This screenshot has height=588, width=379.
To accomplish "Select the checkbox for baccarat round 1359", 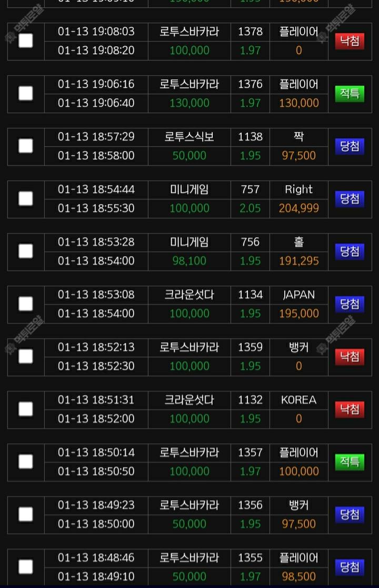I will tap(26, 356).
